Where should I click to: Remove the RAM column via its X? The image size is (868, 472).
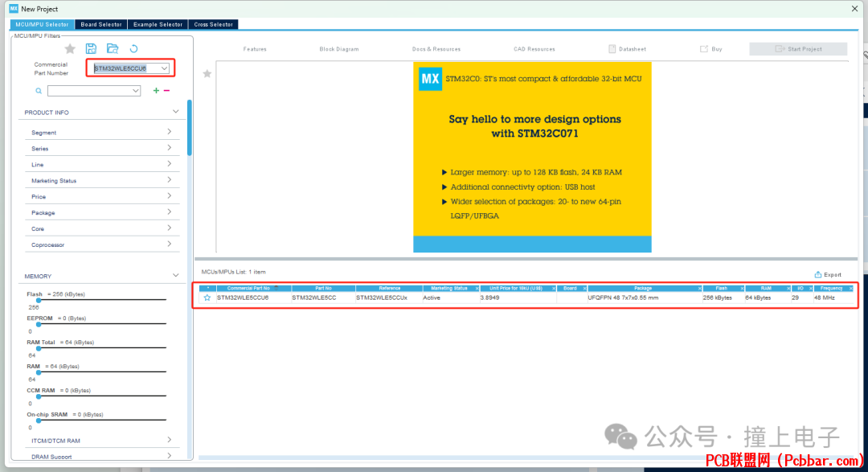tap(788, 289)
